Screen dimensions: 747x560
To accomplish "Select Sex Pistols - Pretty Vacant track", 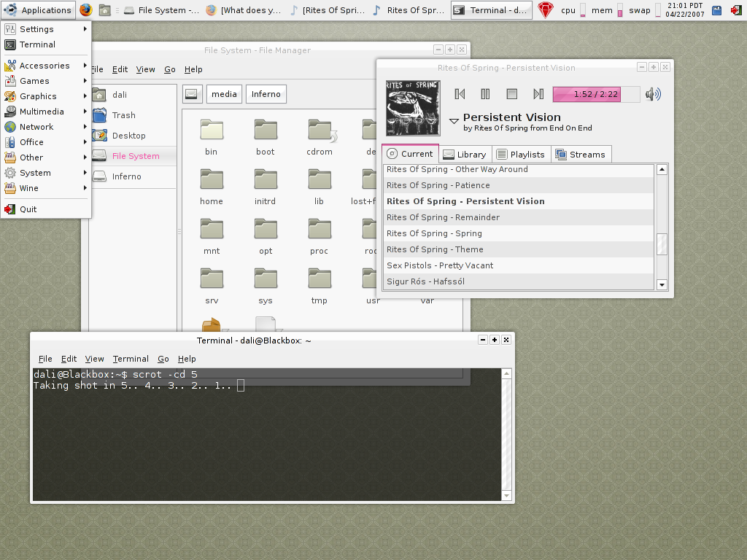I will click(x=519, y=265).
